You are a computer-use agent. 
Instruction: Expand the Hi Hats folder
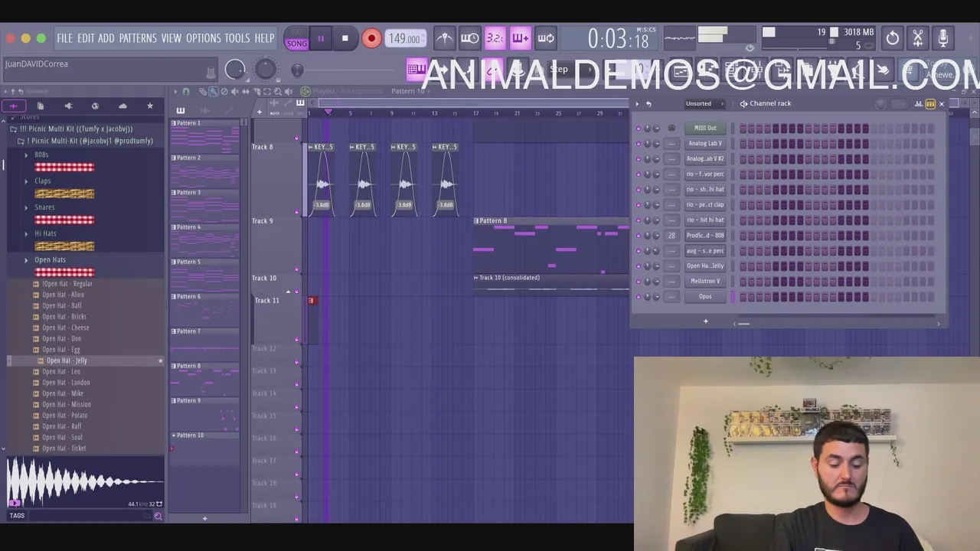click(x=26, y=233)
